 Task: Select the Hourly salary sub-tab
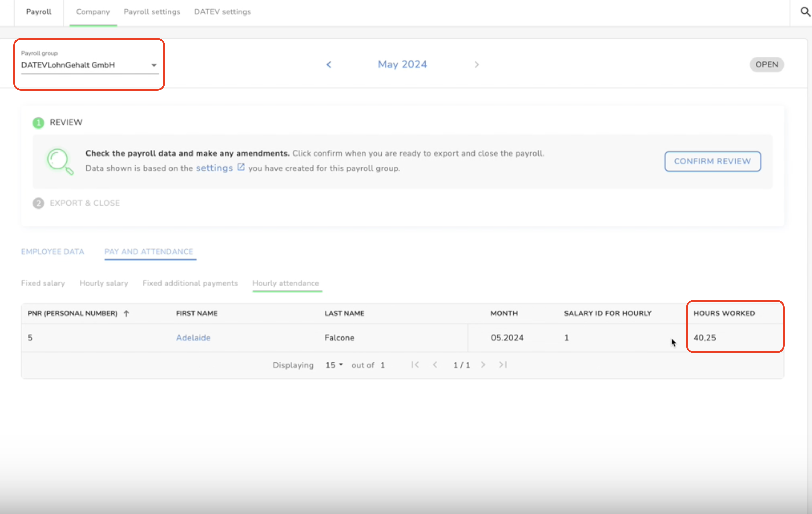104,283
